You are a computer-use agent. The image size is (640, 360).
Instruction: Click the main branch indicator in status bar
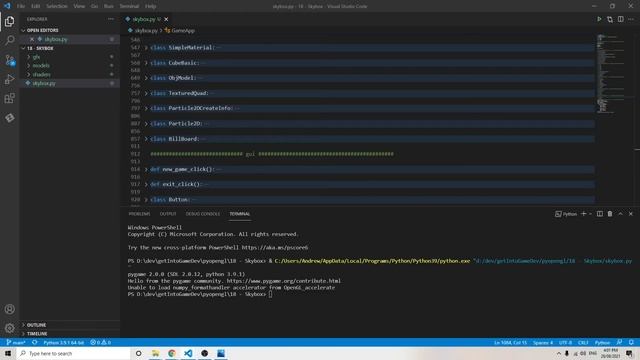16,342
